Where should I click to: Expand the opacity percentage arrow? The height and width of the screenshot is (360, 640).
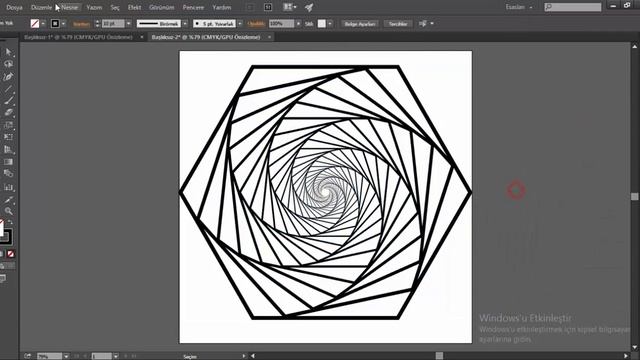point(298,24)
